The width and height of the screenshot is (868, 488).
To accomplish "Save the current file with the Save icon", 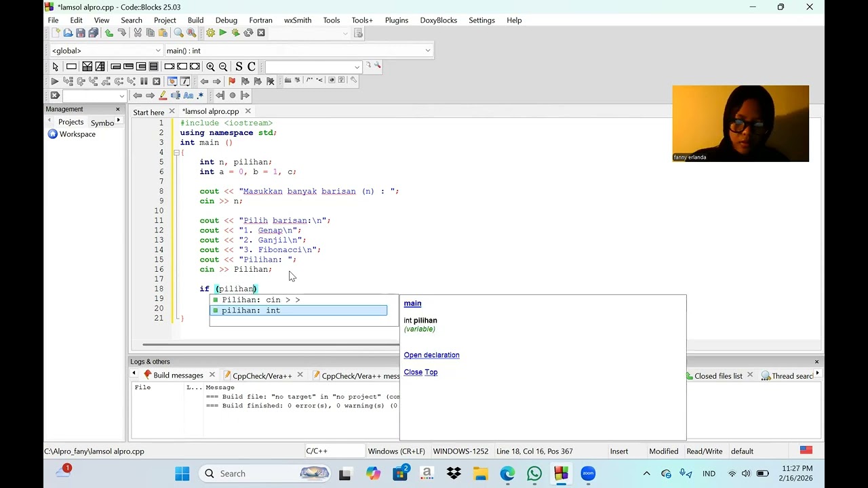I will click(81, 33).
